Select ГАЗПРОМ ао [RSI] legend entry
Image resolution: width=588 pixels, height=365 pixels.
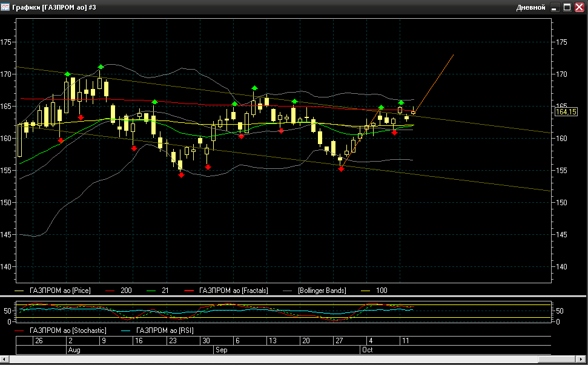click(165, 330)
